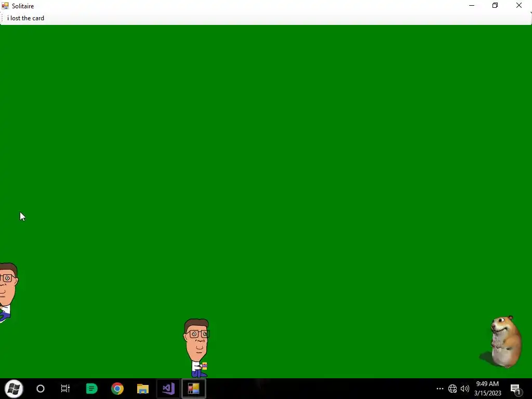
Task: Open Google Chrome from the taskbar
Action: pos(117,389)
